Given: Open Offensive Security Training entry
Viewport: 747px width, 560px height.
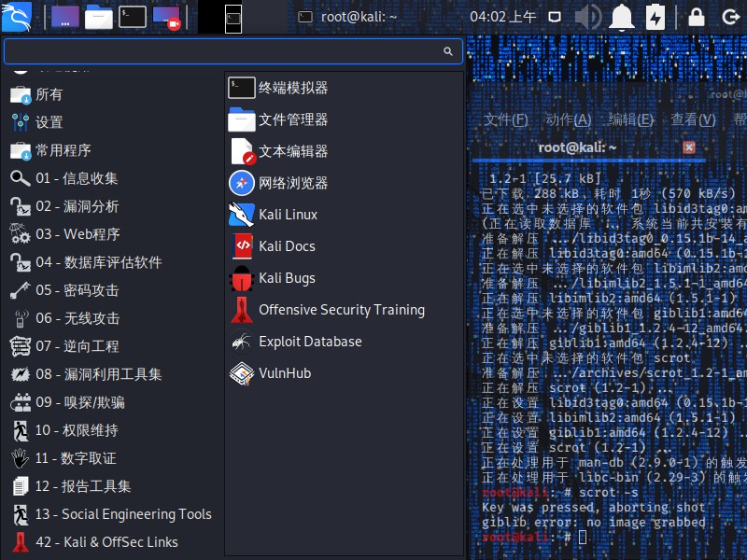Looking at the screenshot, I should (344, 310).
